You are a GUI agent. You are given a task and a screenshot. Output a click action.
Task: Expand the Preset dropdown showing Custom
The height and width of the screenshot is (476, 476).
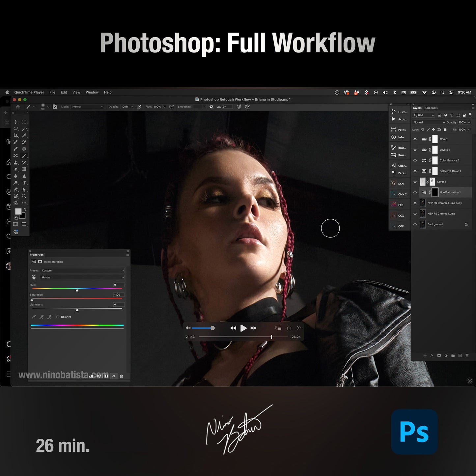82,270
